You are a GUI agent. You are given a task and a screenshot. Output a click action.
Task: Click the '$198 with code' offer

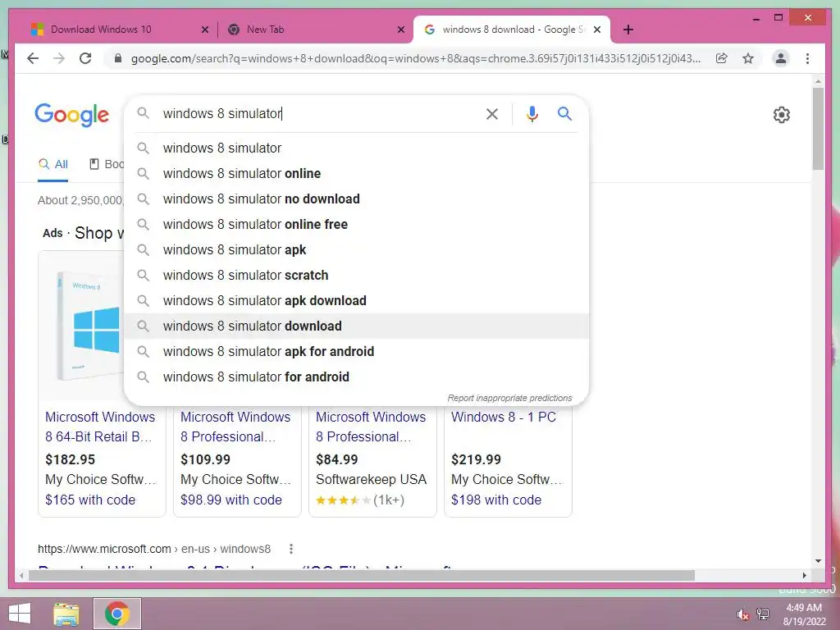click(496, 500)
